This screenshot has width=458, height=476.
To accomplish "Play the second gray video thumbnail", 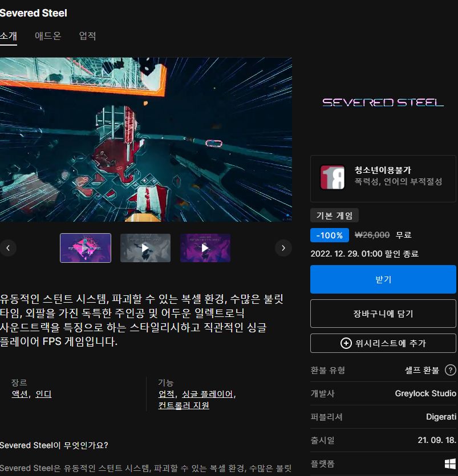I will (x=145, y=248).
